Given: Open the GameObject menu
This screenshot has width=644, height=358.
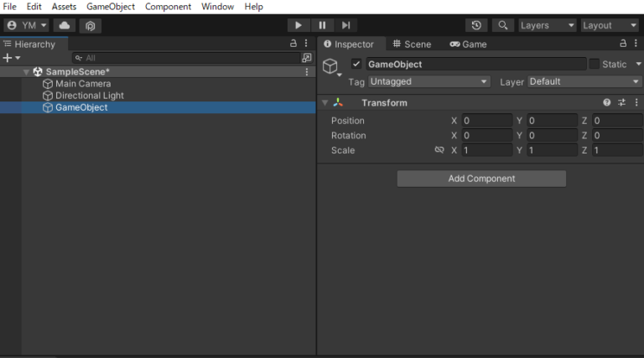Looking at the screenshot, I should tap(111, 7).
